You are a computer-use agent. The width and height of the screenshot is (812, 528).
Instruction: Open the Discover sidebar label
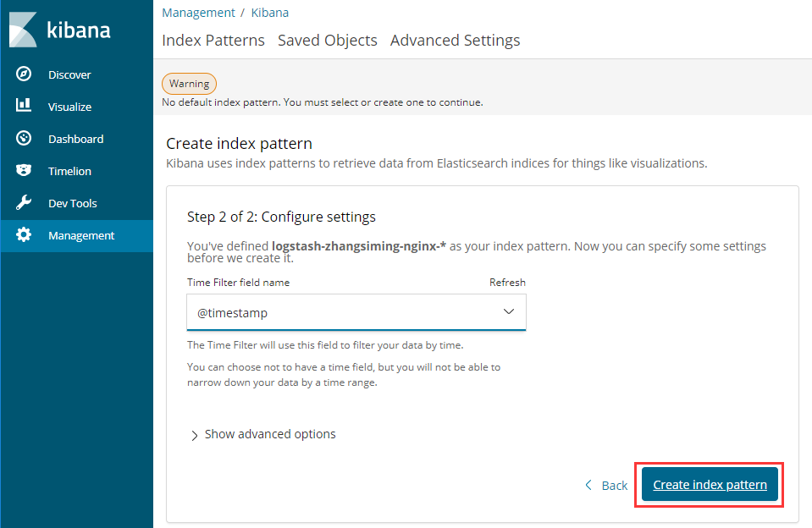pyautogui.click(x=69, y=74)
